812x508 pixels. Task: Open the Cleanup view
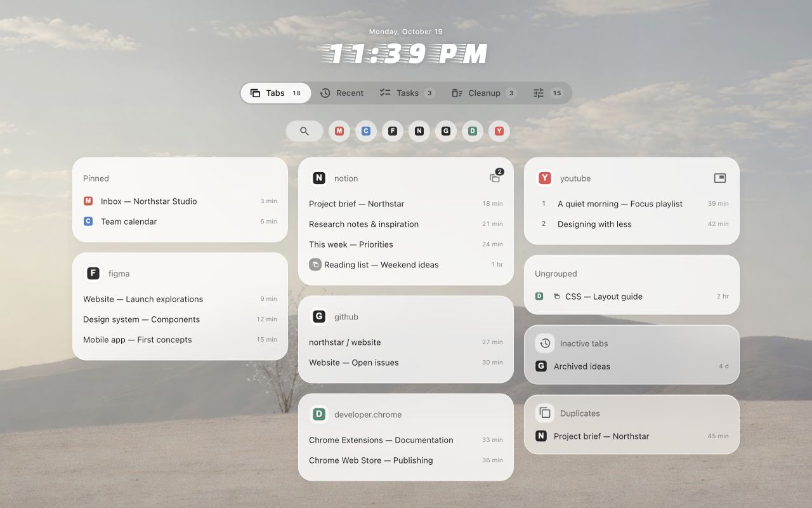tap(484, 93)
